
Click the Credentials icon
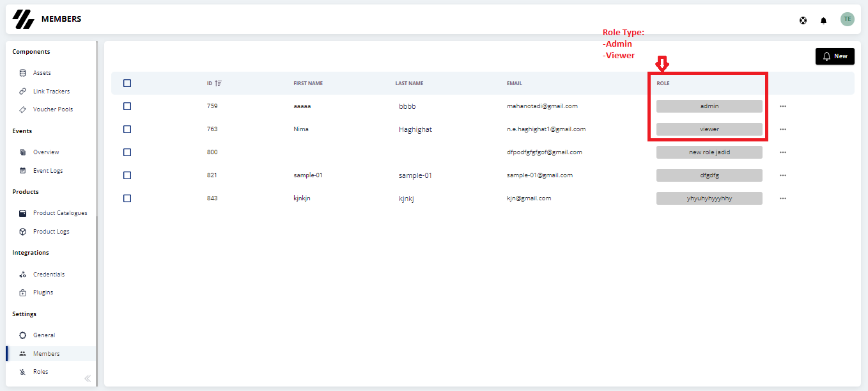(x=23, y=275)
